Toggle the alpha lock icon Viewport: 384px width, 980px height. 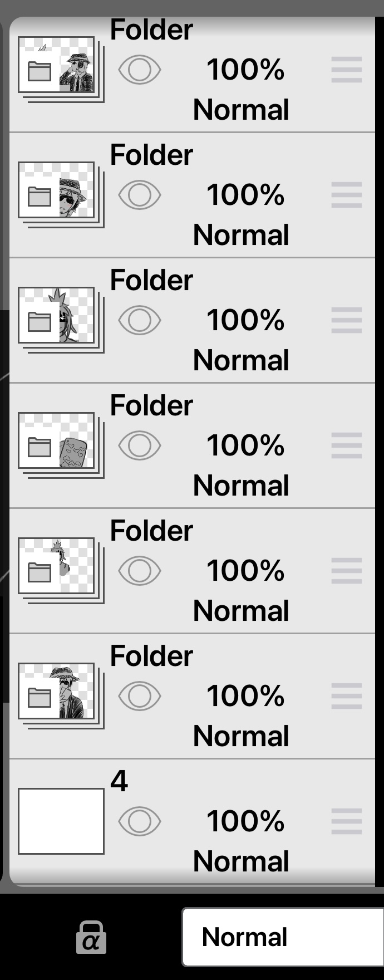[91, 937]
